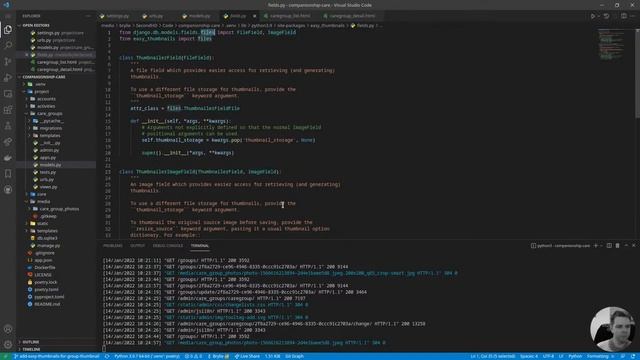Click the Split Terminal icon
Screen dimensions: 640x360
coord(609,246)
